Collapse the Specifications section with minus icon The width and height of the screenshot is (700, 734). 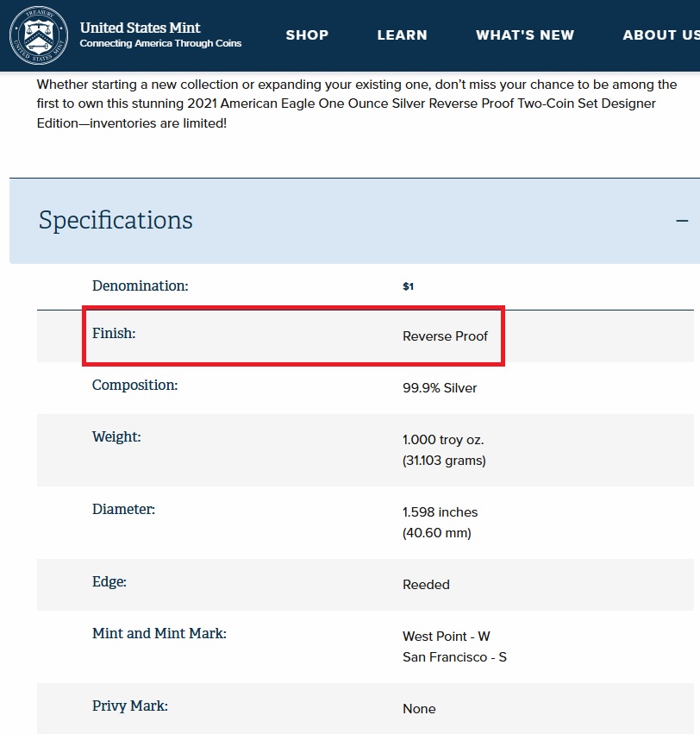click(682, 221)
